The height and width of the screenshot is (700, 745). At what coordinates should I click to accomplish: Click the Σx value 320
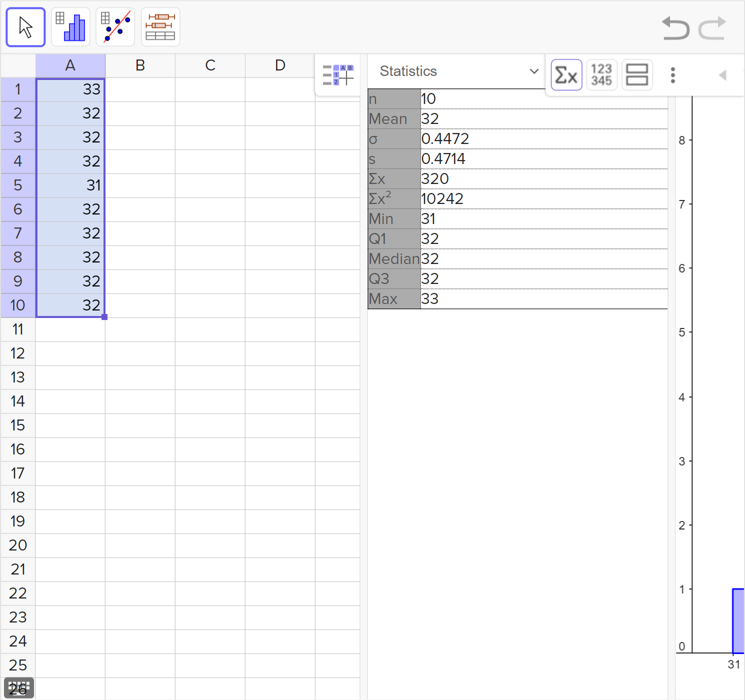point(435,179)
